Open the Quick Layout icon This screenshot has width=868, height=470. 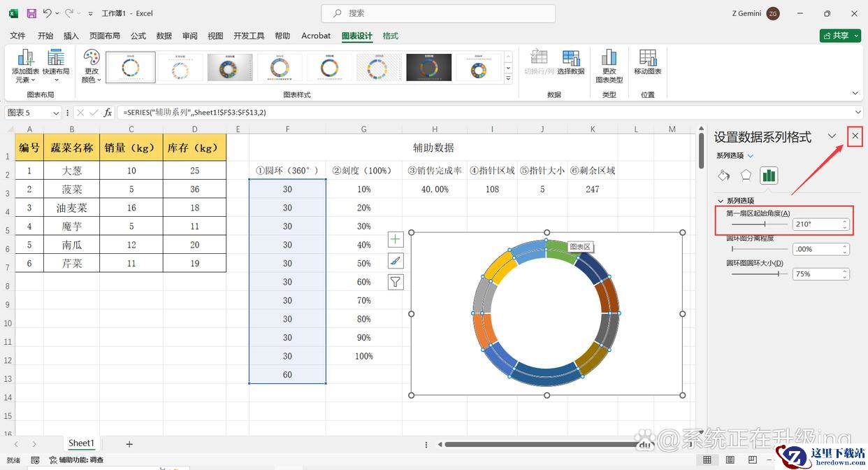coord(56,59)
